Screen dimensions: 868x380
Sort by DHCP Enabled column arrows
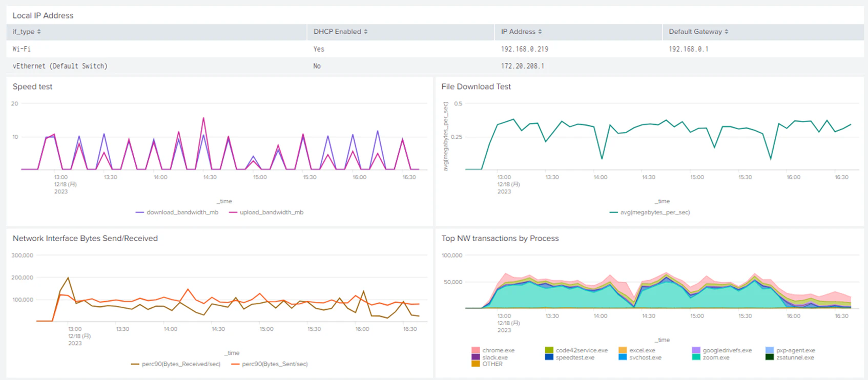click(366, 32)
